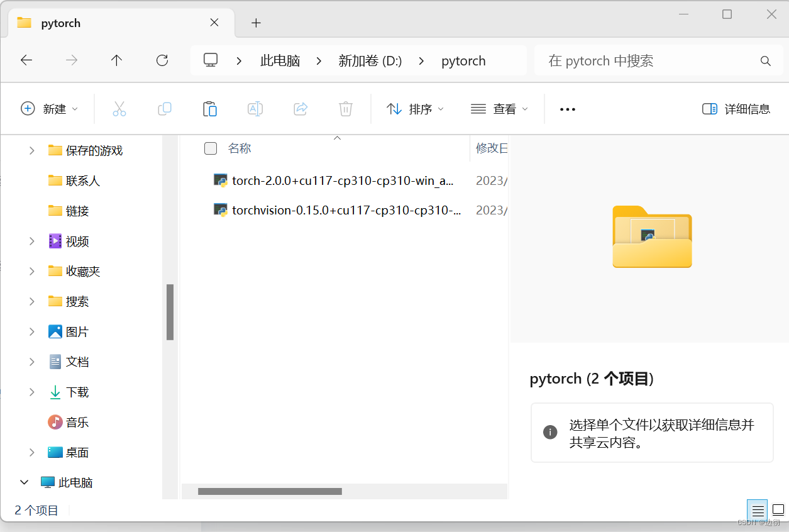Screen dimensions: 789x532
Task: Close the pytorch tab
Action: point(214,23)
